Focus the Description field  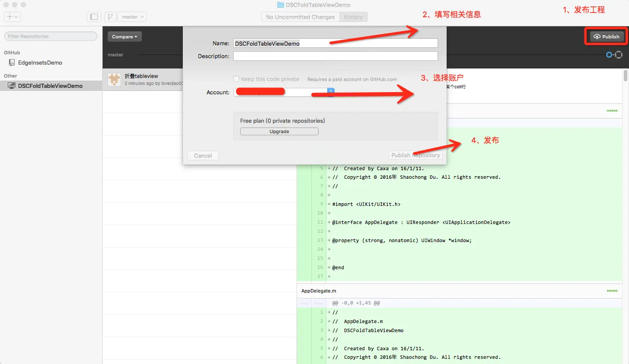tap(335, 56)
